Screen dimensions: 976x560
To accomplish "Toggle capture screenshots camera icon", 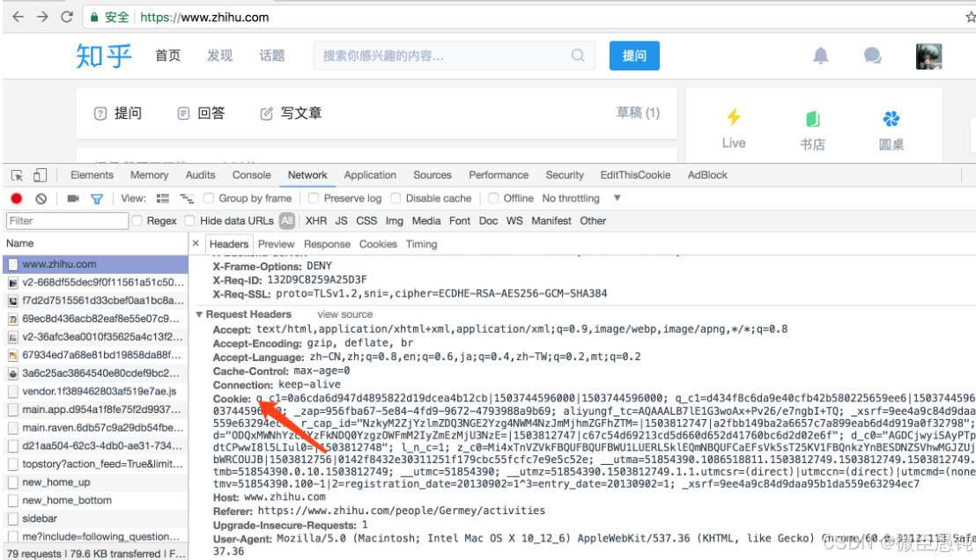I will click(x=73, y=198).
